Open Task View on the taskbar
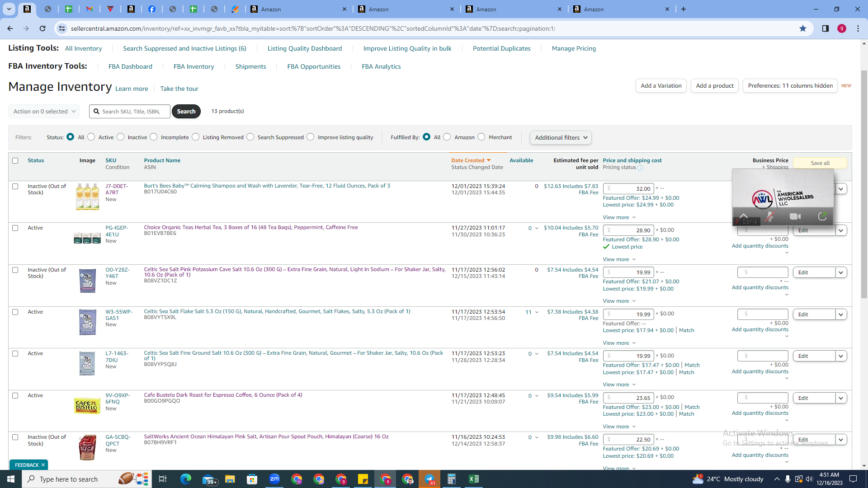 (163, 479)
